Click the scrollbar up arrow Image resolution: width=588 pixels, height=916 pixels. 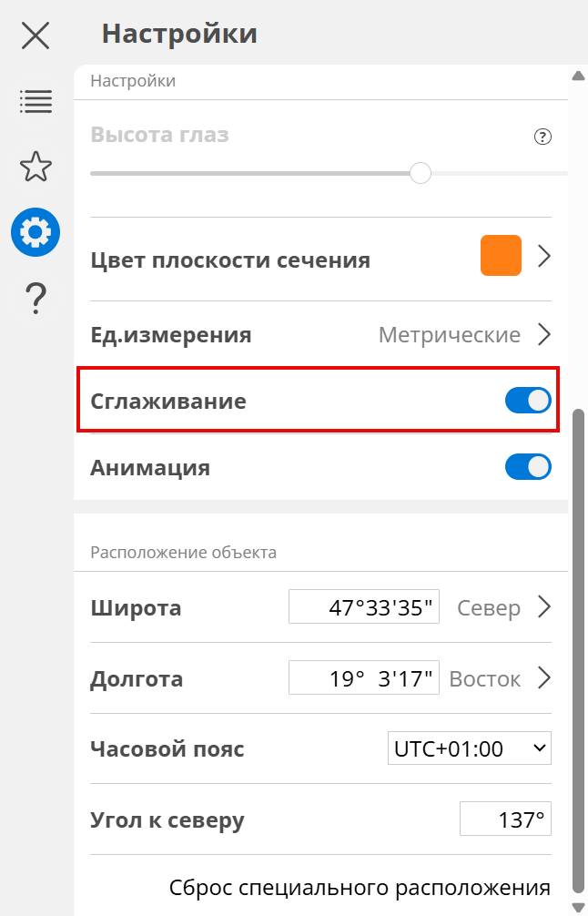pyautogui.click(x=577, y=76)
